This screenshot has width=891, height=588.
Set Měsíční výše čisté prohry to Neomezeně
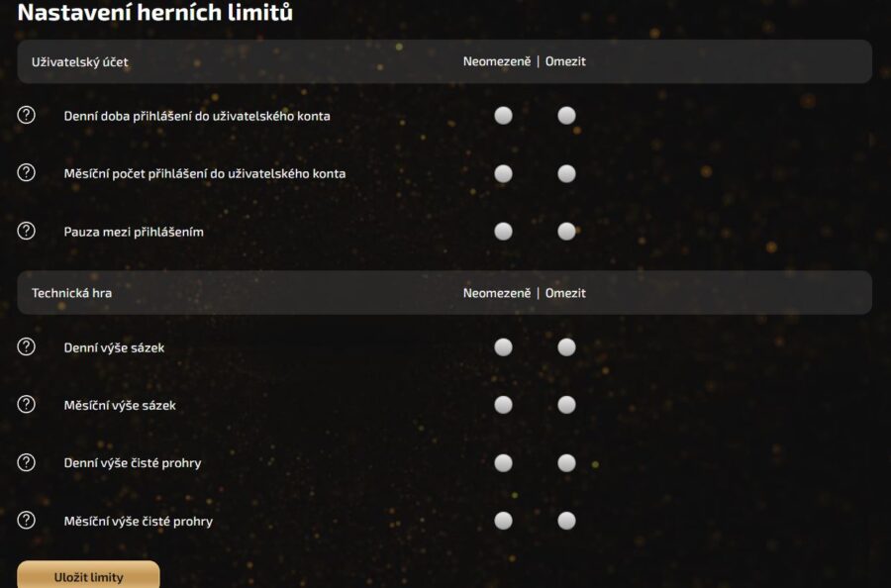click(503, 521)
